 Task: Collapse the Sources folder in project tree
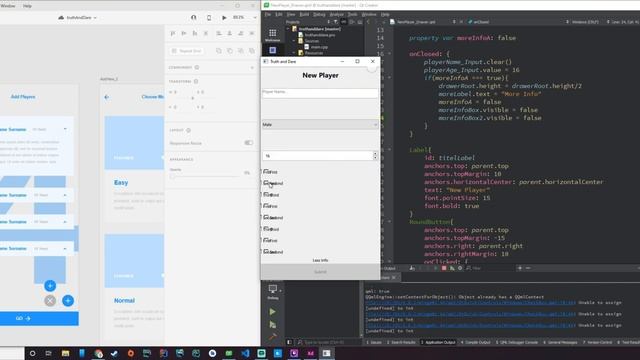point(294,41)
